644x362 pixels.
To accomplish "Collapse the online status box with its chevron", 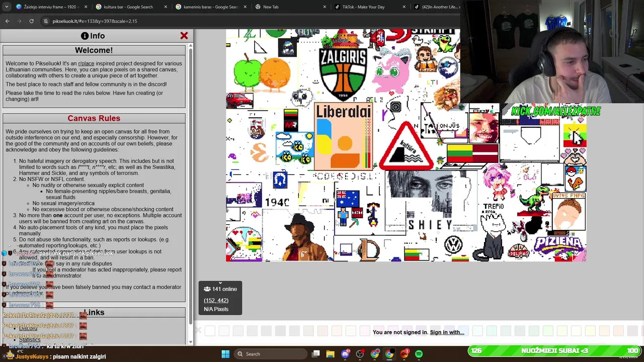I will 220,283.
